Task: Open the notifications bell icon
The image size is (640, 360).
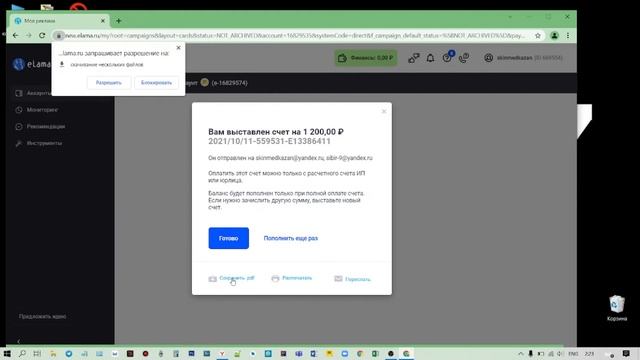Action: 430,58
